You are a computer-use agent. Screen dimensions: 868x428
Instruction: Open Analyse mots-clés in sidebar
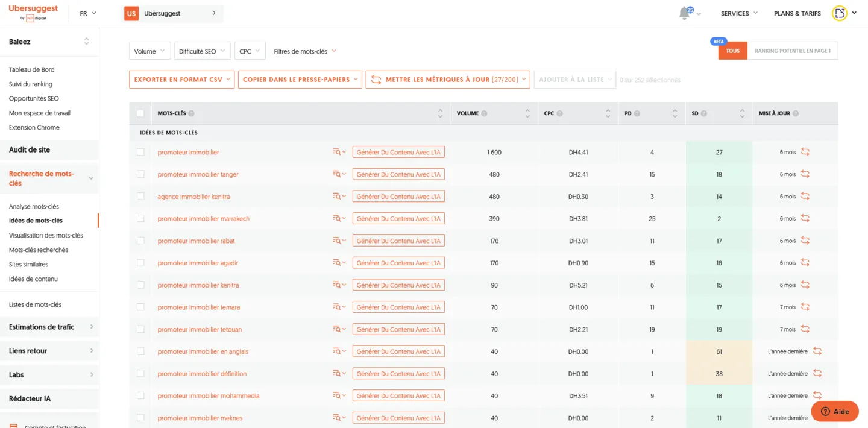point(34,206)
